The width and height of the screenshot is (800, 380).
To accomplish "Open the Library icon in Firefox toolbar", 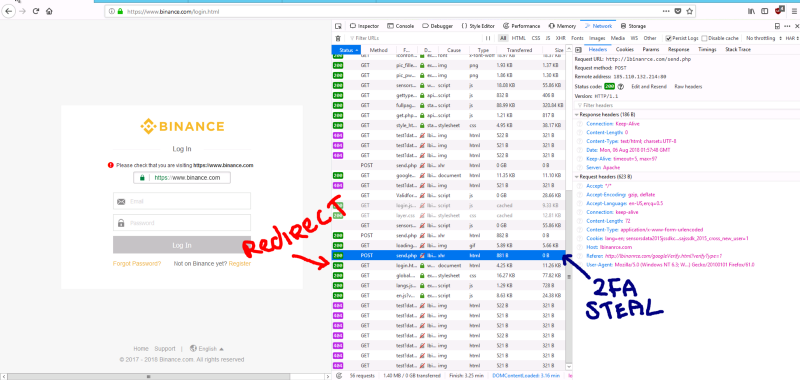I will tap(752, 11).
